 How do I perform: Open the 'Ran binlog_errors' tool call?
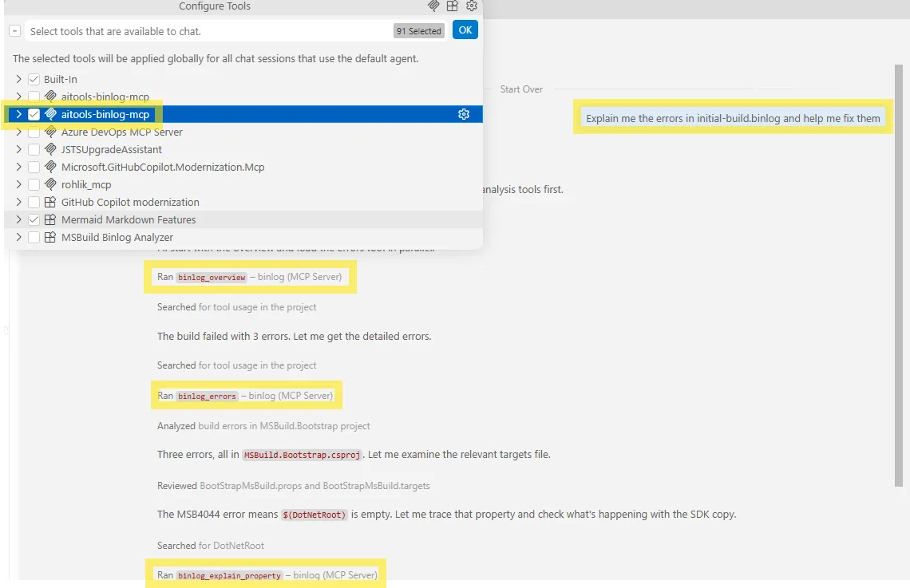[245, 396]
